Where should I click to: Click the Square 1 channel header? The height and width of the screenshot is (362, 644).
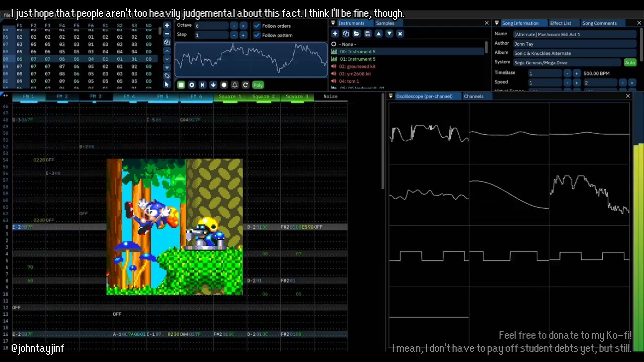[230, 97]
